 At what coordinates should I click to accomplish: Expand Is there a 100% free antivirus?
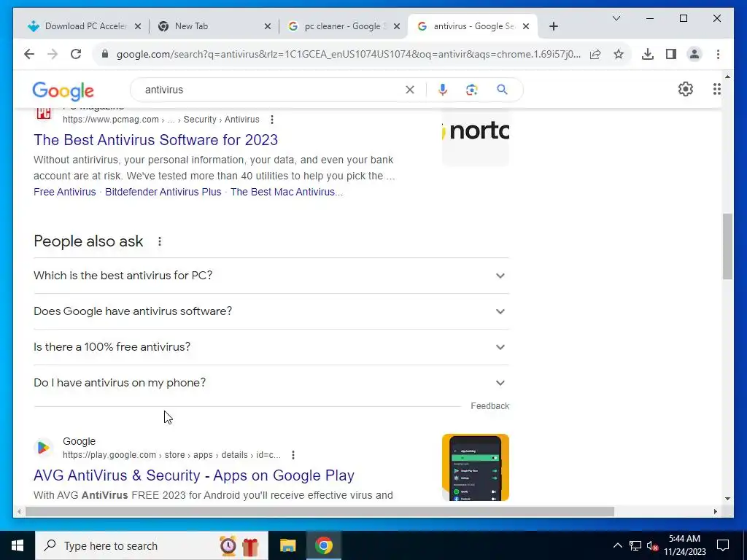[271, 347]
